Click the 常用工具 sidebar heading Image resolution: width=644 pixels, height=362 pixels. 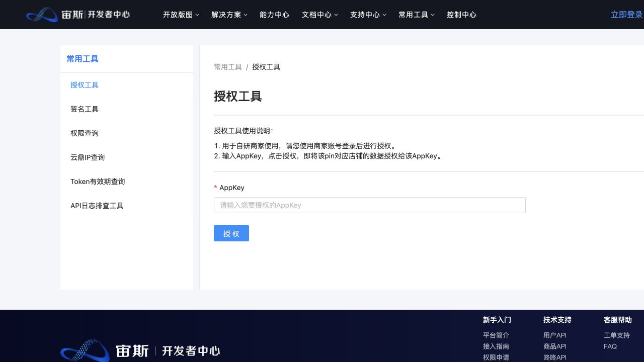point(83,59)
